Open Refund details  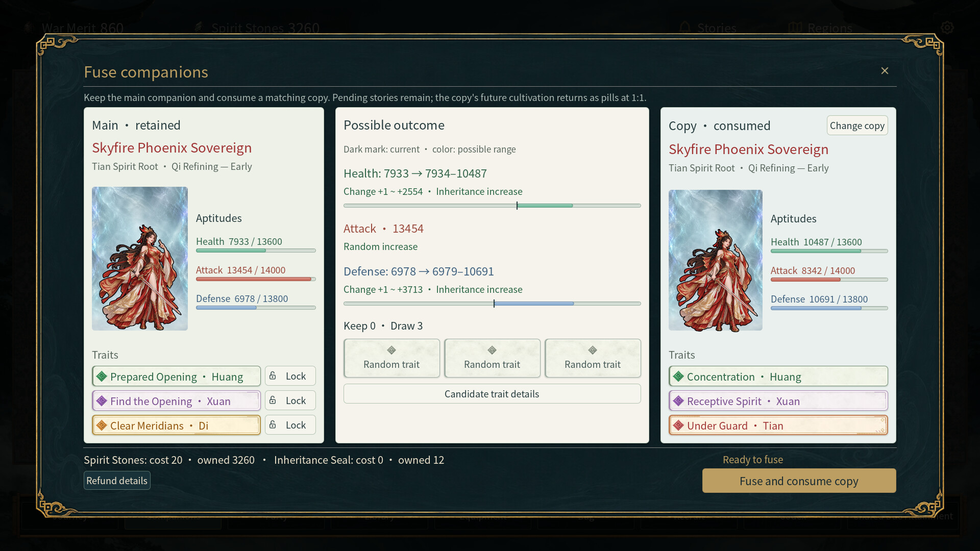click(x=117, y=481)
